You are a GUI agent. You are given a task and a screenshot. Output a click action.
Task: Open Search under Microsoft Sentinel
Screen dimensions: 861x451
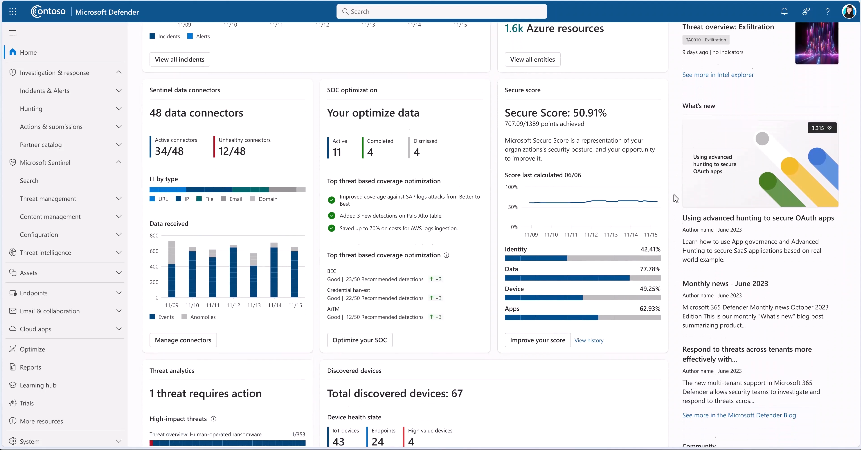coord(29,181)
